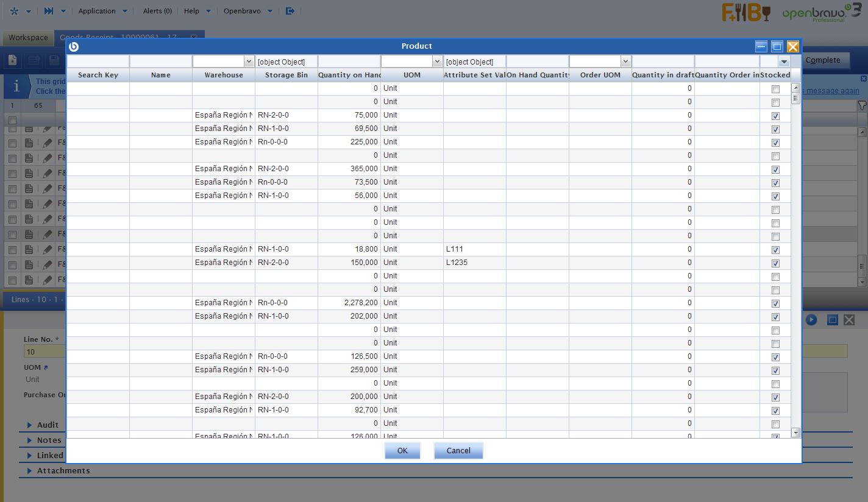Click the logout icon in top bar
Screen dimensions: 868x502
point(290,11)
